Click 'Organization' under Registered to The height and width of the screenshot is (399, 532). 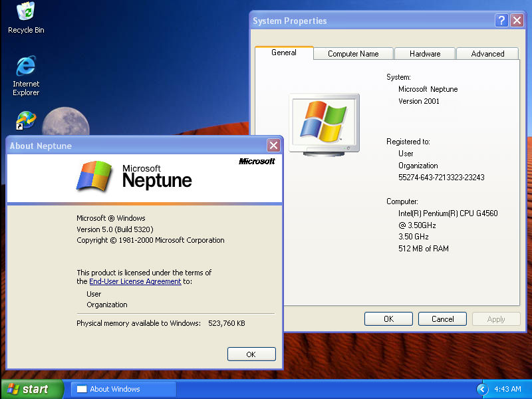coord(418,166)
